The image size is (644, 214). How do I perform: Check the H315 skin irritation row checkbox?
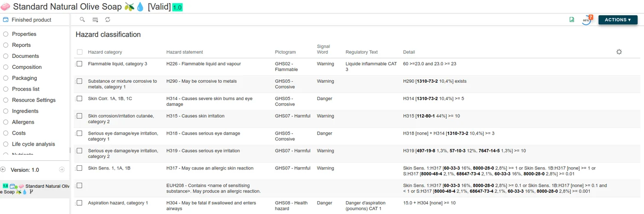click(80, 116)
